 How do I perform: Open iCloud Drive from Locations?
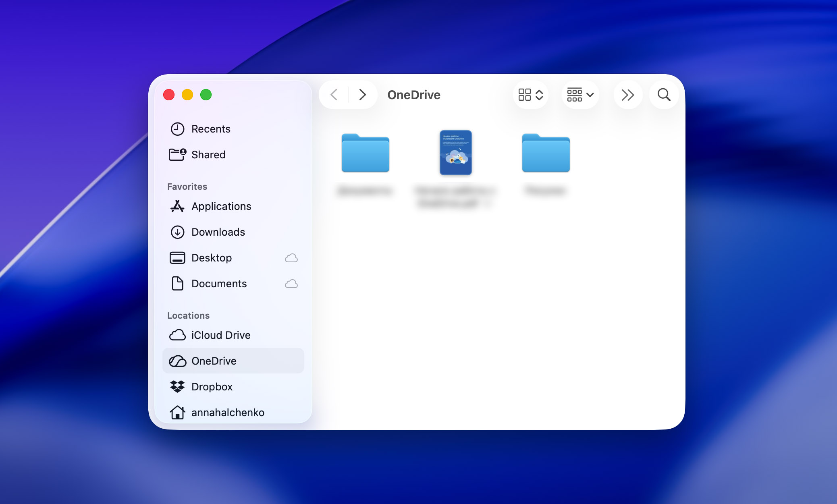click(221, 335)
